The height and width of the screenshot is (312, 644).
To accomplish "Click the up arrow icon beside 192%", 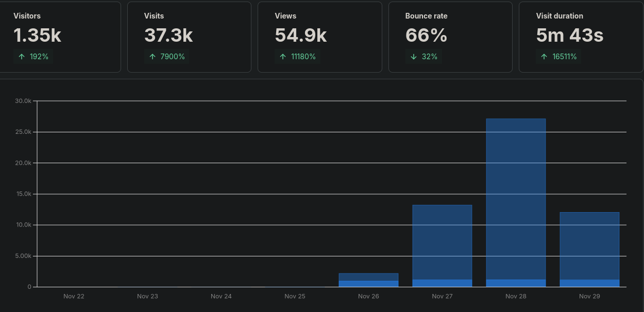I will coord(22,57).
